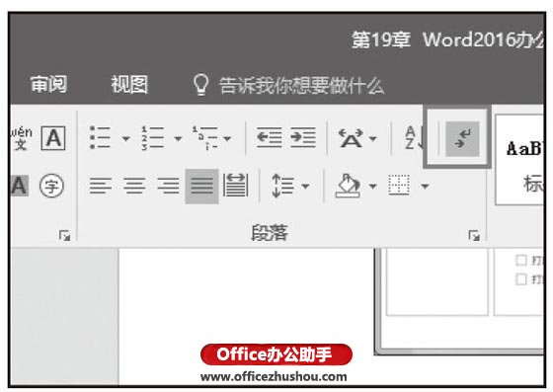
Task: Click the lightbulb Tell Me icon
Action: (x=201, y=85)
